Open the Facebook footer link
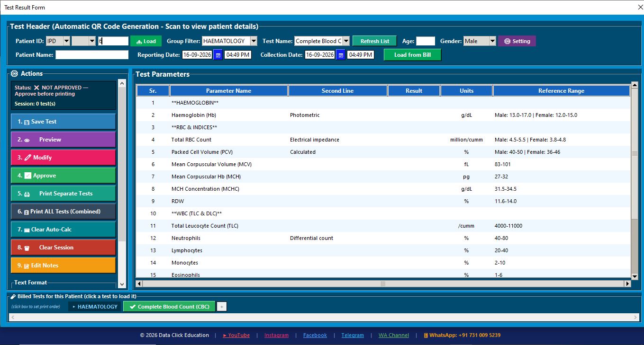Image resolution: width=644 pixels, height=345 pixels. pos(315,335)
